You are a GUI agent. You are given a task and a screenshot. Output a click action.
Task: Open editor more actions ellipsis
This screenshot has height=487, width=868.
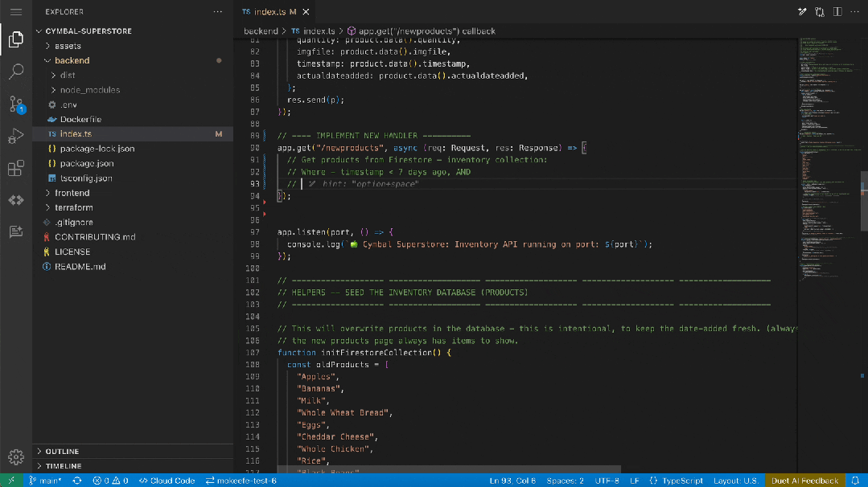pos(854,11)
